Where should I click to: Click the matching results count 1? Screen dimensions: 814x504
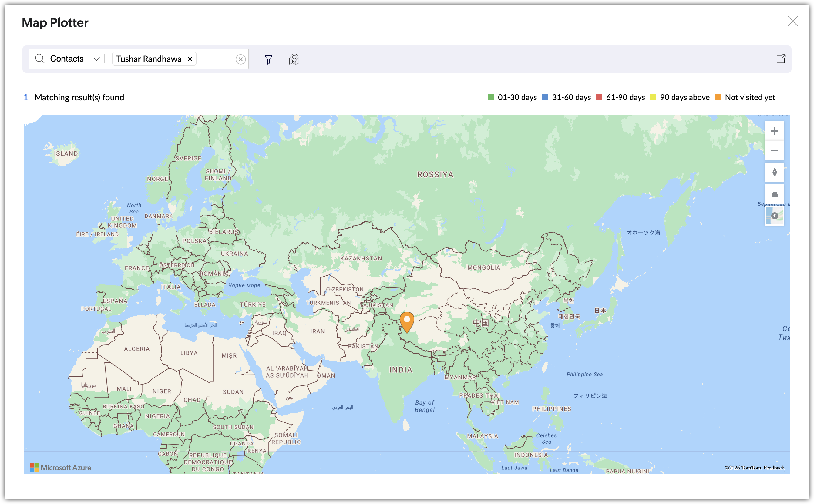[x=26, y=97]
